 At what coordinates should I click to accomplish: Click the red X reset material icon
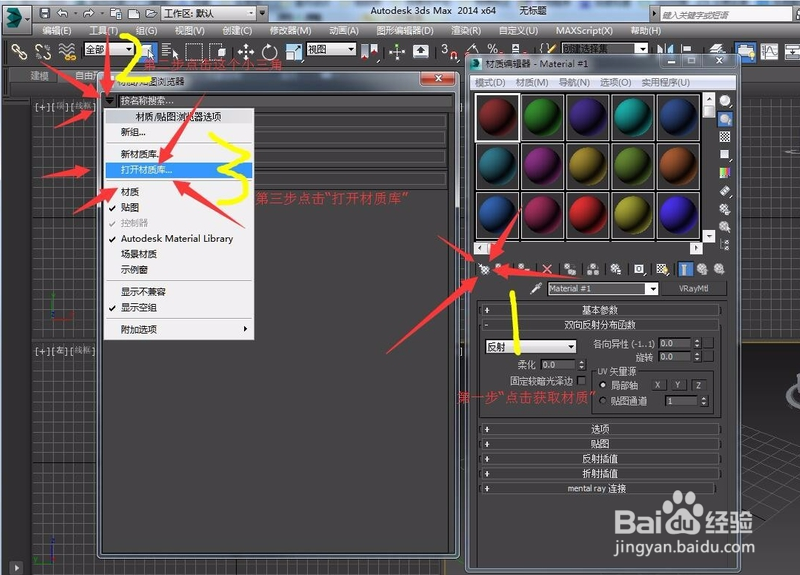(547, 269)
